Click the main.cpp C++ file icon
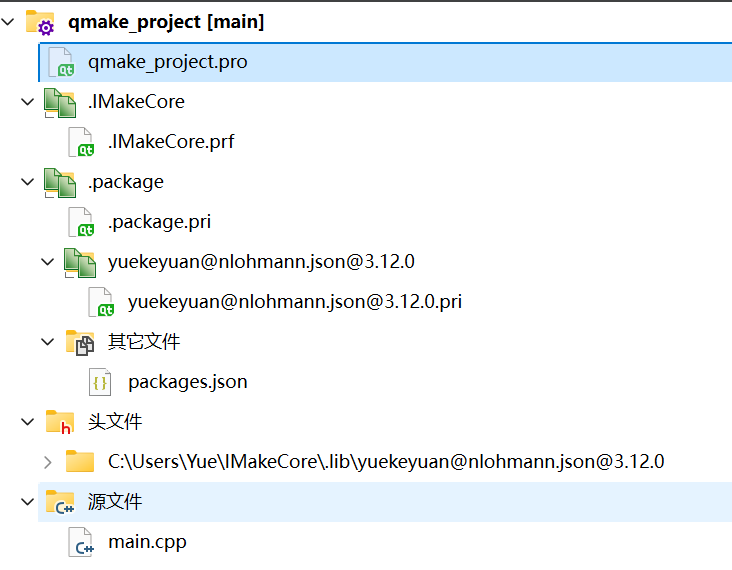Screen dimensions: 732x570 click(80, 543)
